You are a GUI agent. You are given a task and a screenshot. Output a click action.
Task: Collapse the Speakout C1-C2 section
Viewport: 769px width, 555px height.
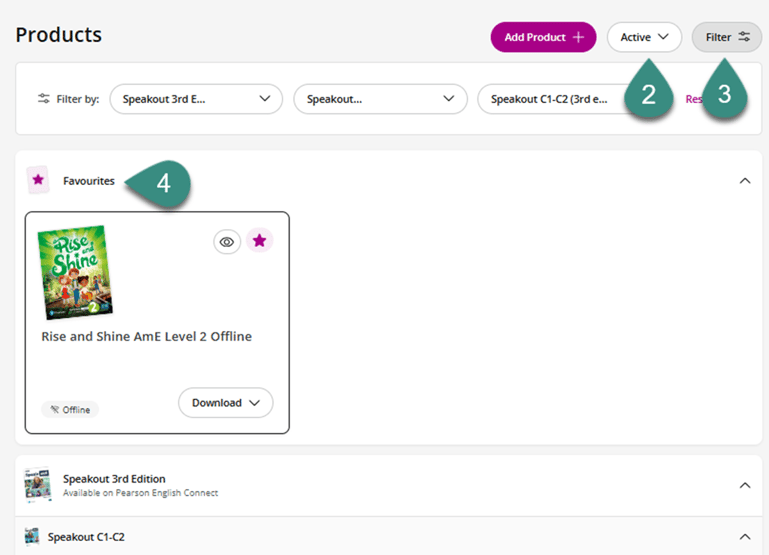(x=744, y=537)
